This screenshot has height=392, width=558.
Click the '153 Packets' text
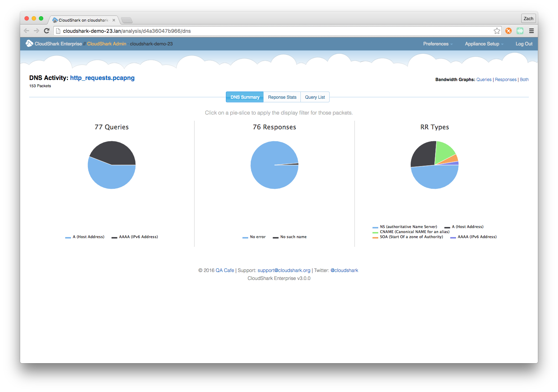click(x=40, y=86)
